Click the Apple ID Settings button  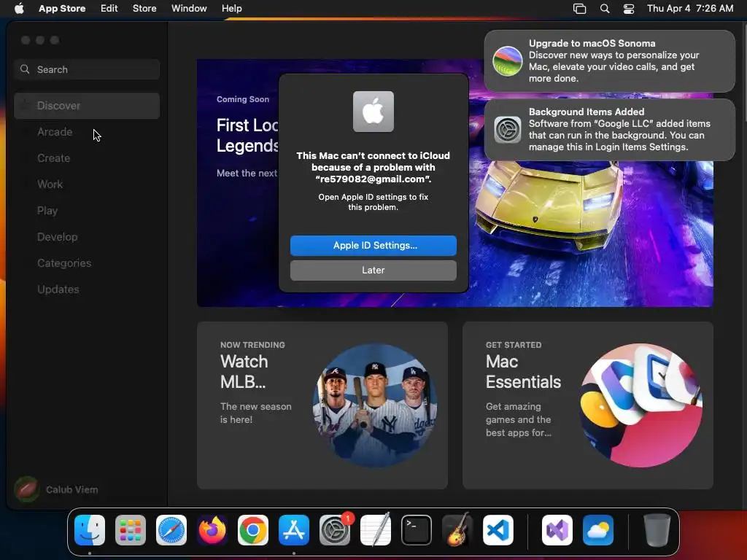pyautogui.click(x=373, y=246)
